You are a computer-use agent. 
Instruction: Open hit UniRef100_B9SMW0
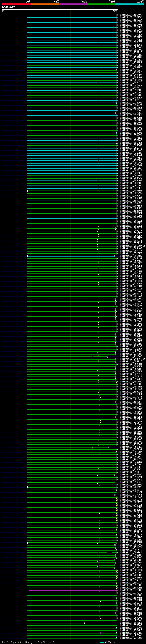click(131, 15)
